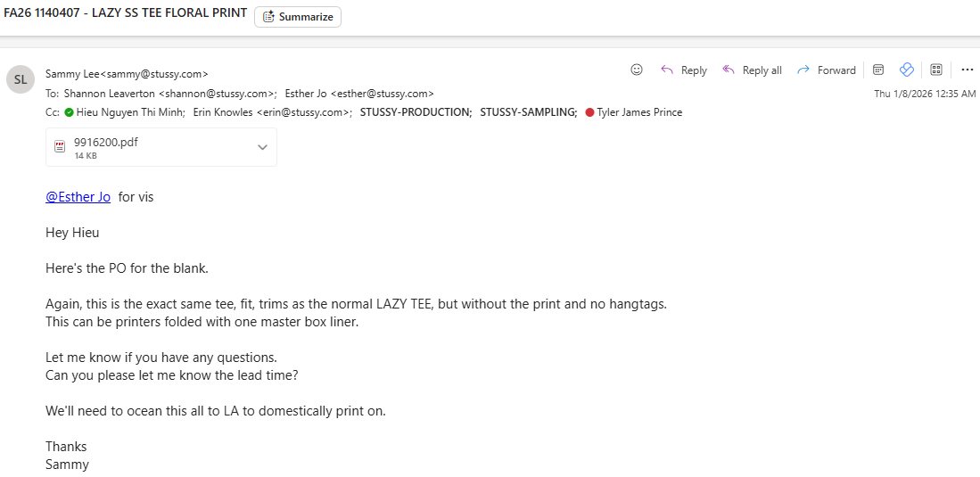Viewport: 980px width, 477px height.
Task: Click the @Esther Jo mention link
Action: coord(78,197)
